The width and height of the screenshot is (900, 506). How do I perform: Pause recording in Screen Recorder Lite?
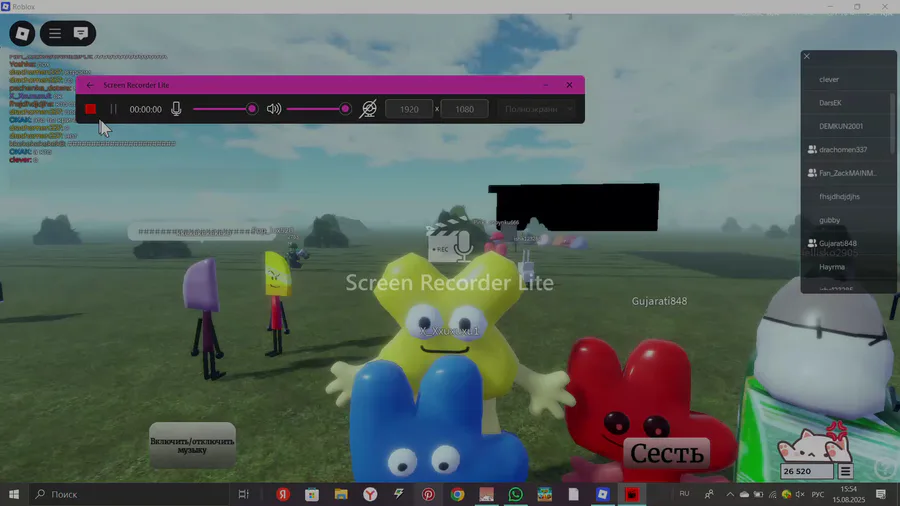pyautogui.click(x=114, y=109)
